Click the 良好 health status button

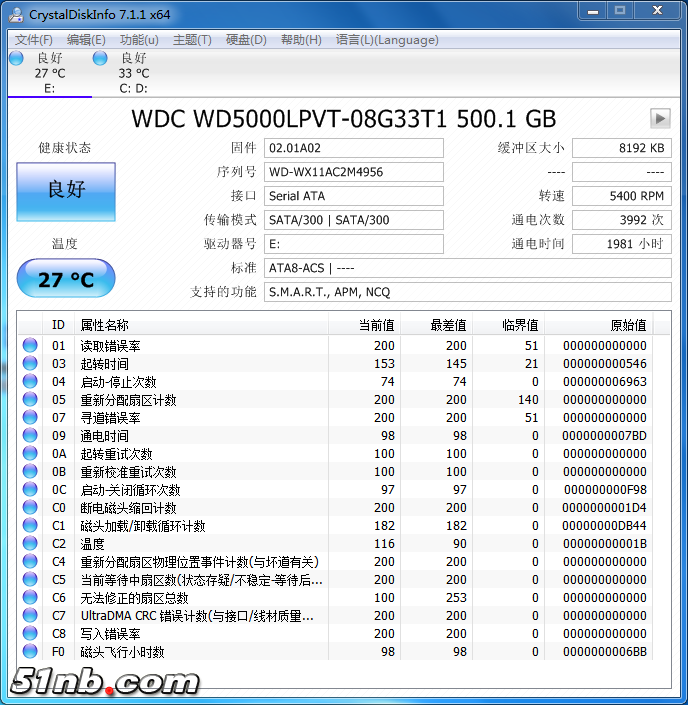tap(66, 191)
